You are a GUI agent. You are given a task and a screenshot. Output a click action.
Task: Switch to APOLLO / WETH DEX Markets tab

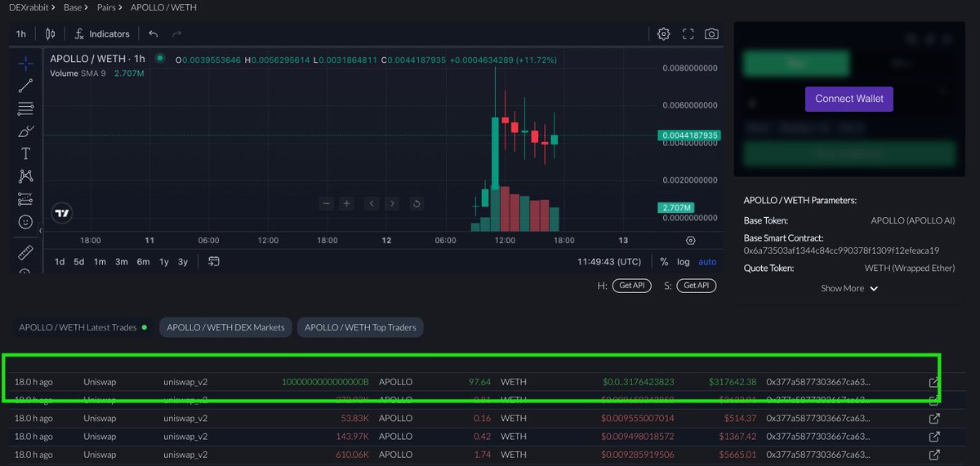pos(226,327)
